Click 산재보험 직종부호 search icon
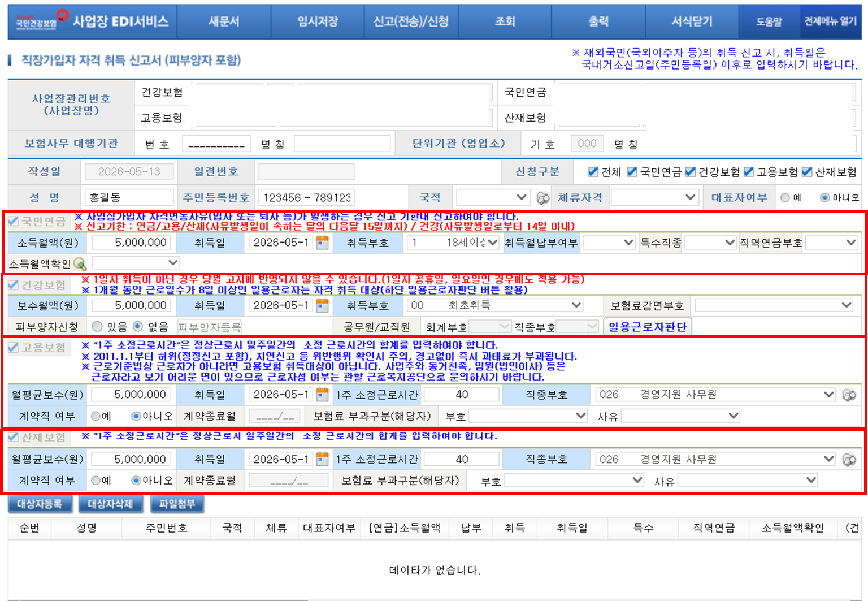868x601 pixels. click(849, 460)
